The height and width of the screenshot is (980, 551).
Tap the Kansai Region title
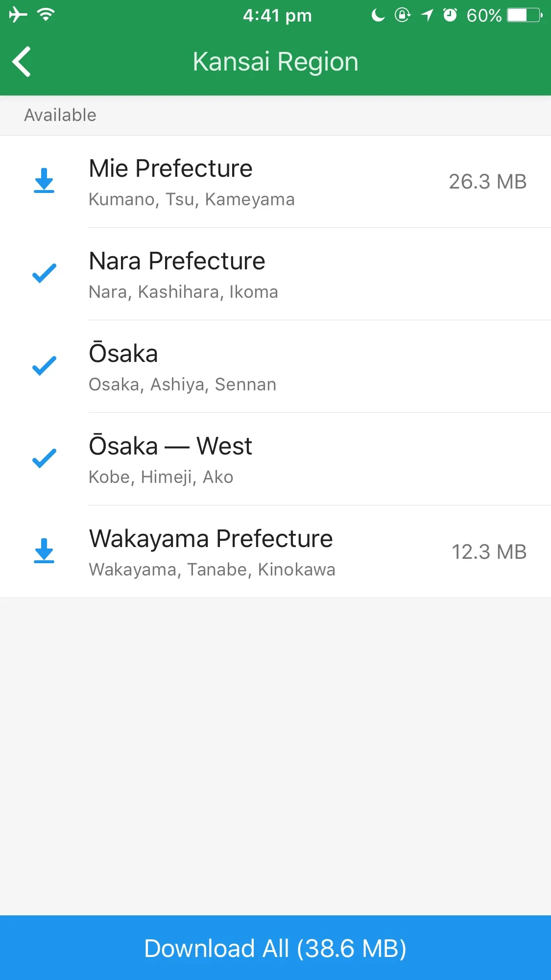point(275,62)
